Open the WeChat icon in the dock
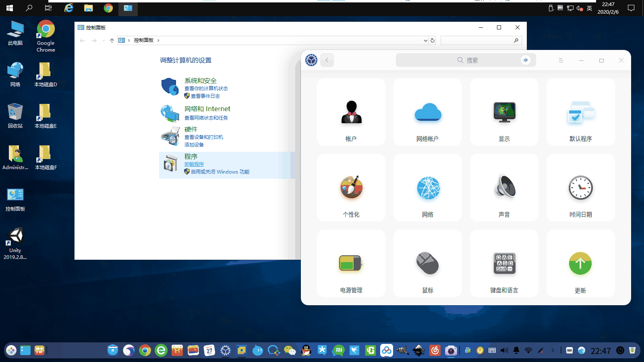This screenshot has height=362, width=644. coord(290,350)
